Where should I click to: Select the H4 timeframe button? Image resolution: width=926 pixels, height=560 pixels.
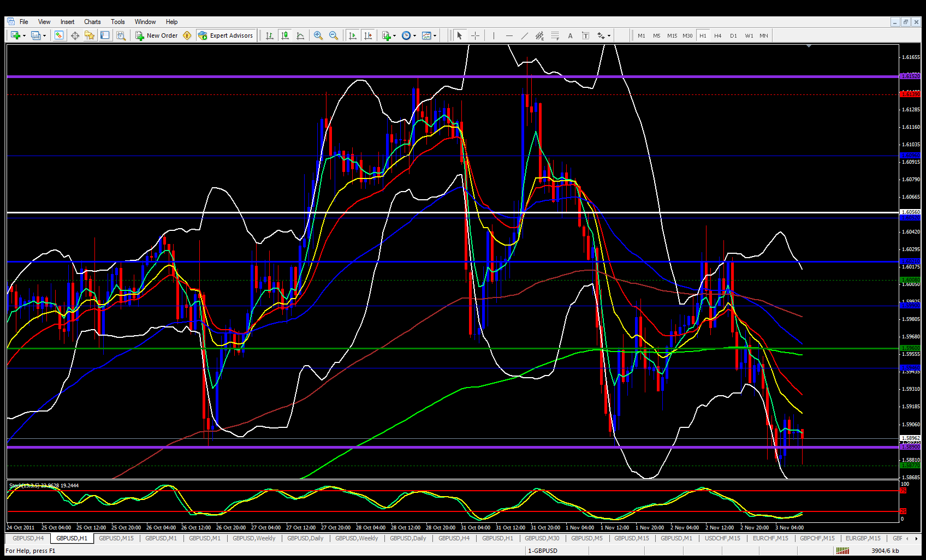click(x=717, y=35)
